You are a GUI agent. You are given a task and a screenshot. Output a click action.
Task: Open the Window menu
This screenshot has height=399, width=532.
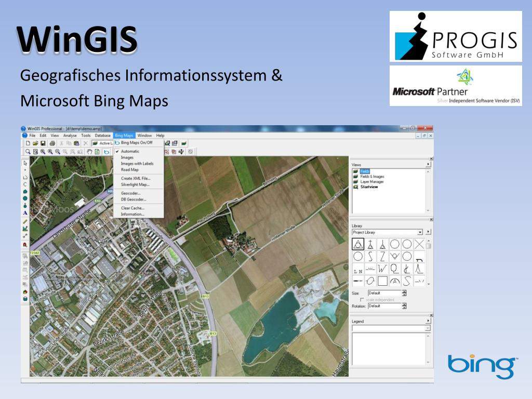pos(144,136)
